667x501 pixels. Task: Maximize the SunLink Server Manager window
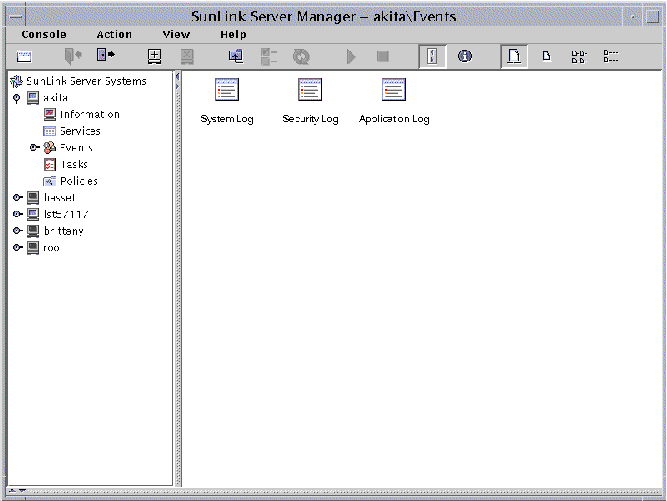click(653, 17)
